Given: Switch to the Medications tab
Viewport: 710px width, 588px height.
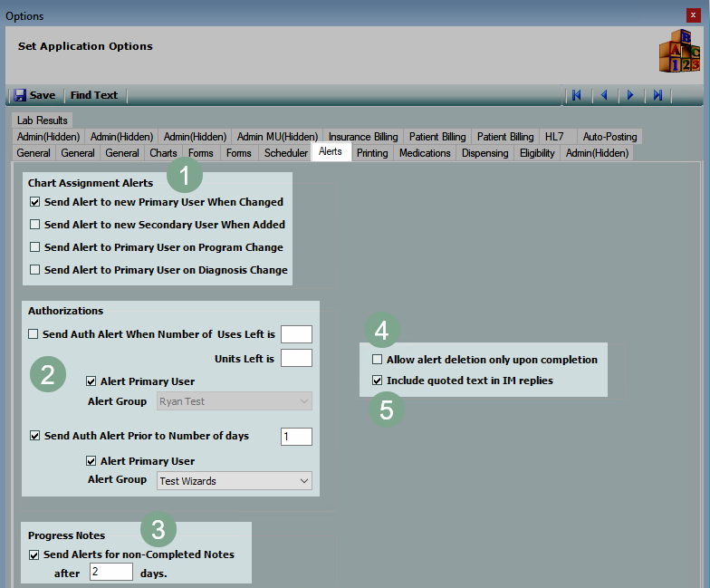Looking at the screenshot, I should [425, 153].
